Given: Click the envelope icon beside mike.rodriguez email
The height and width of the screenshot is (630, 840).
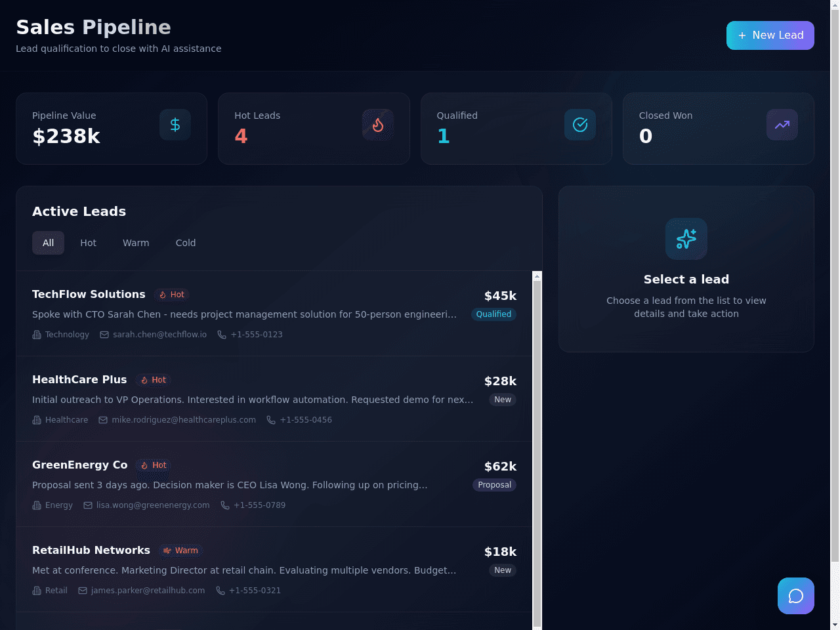Looking at the screenshot, I should (103, 420).
